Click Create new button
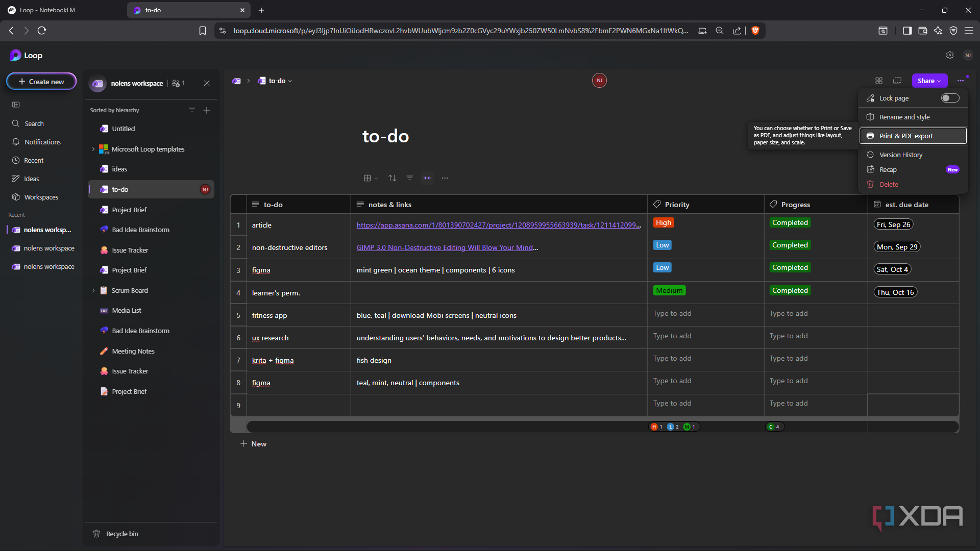The height and width of the screenshot is (551, 980). [x=41, y=82]
